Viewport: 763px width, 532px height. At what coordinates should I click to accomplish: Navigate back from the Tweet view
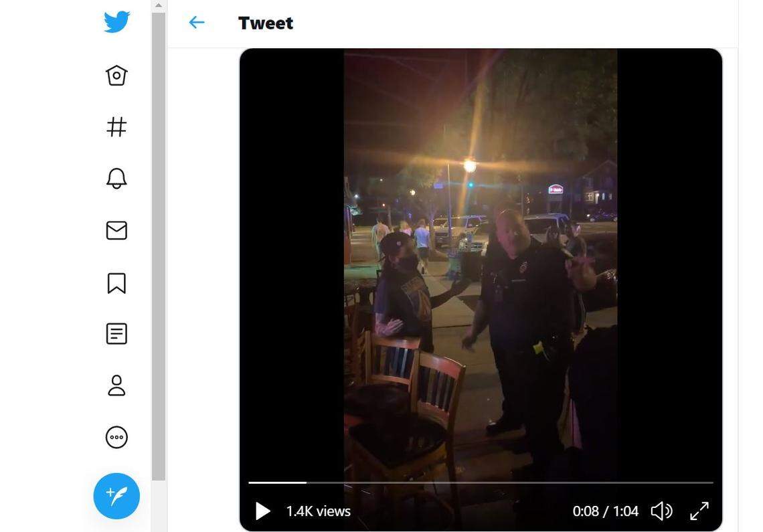click(196, 22)
